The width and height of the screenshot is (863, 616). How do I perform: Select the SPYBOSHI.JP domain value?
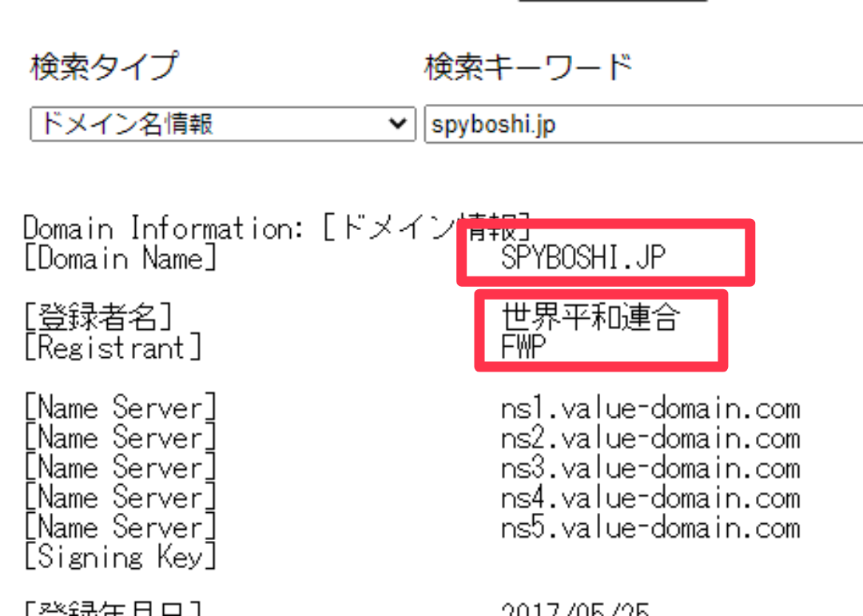[x=583, y=257]
